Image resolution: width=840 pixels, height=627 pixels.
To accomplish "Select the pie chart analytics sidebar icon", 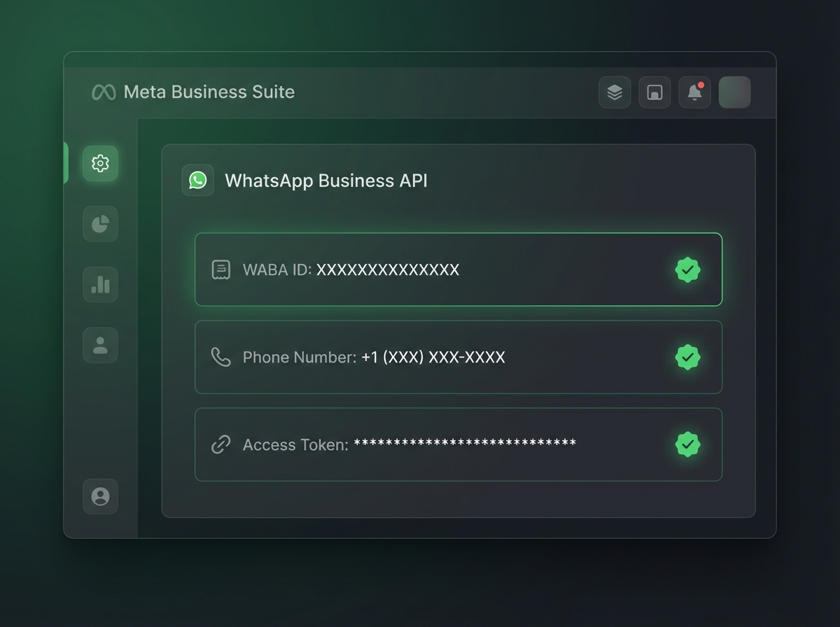I will [100, 224].
